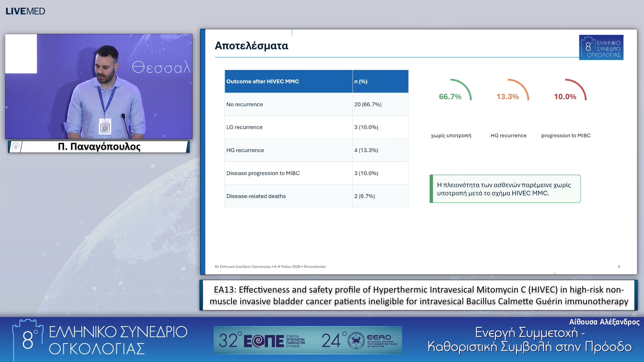Click slide title Αποτελέσματα
This screenshot has width=644, height=362.
tap(251, 46)
